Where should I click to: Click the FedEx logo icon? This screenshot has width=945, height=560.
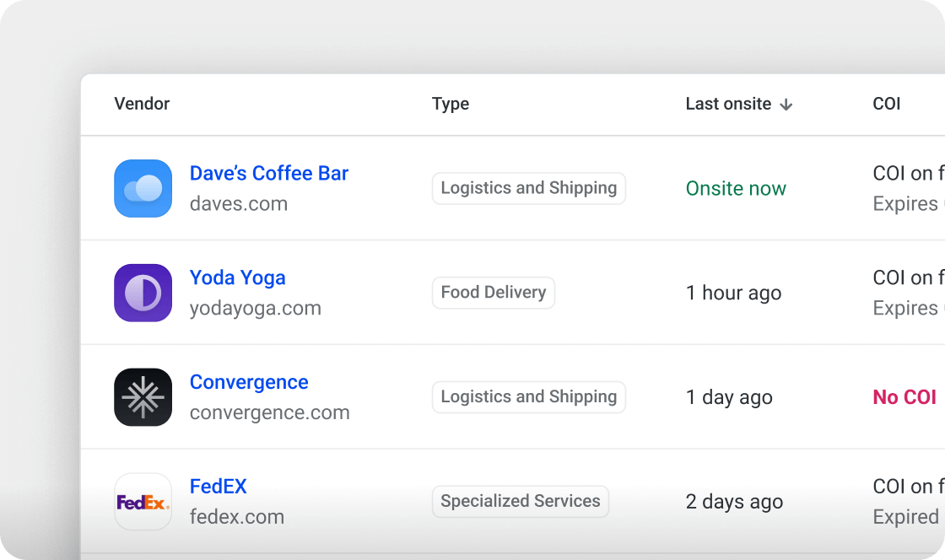(x=143, y=502)
